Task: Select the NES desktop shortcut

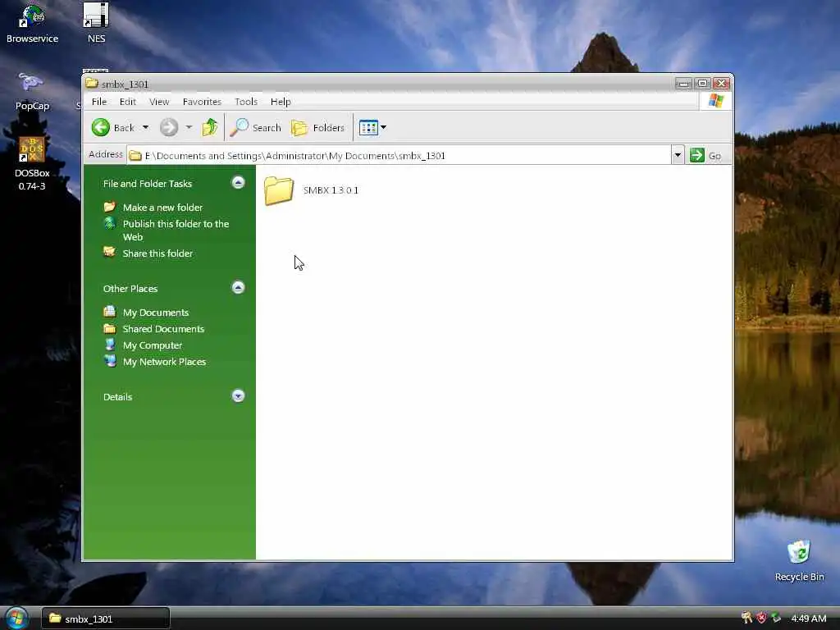Action: tap(96, 24)
